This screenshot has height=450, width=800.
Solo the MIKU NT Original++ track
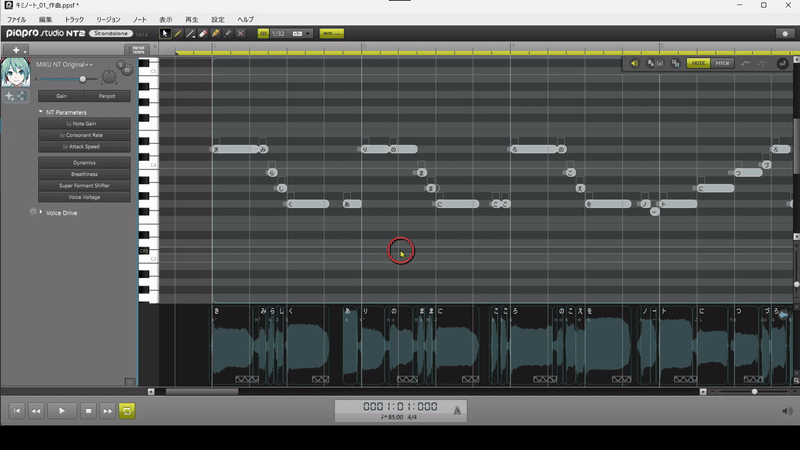(x=120, y=65)
